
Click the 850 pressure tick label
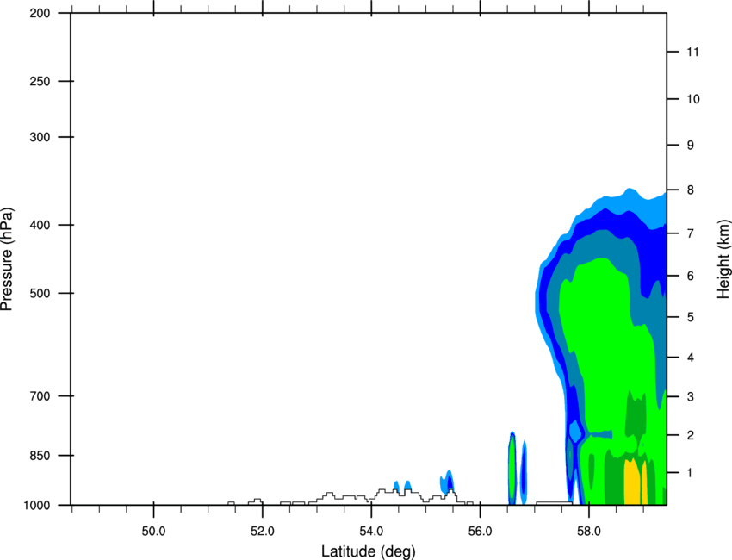point(40,456)
